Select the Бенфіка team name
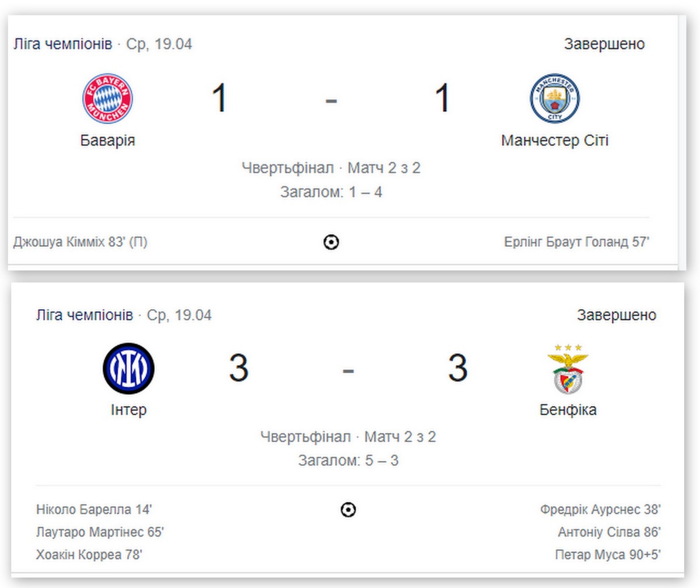This screenshot has width=700, height=588. 568,410
